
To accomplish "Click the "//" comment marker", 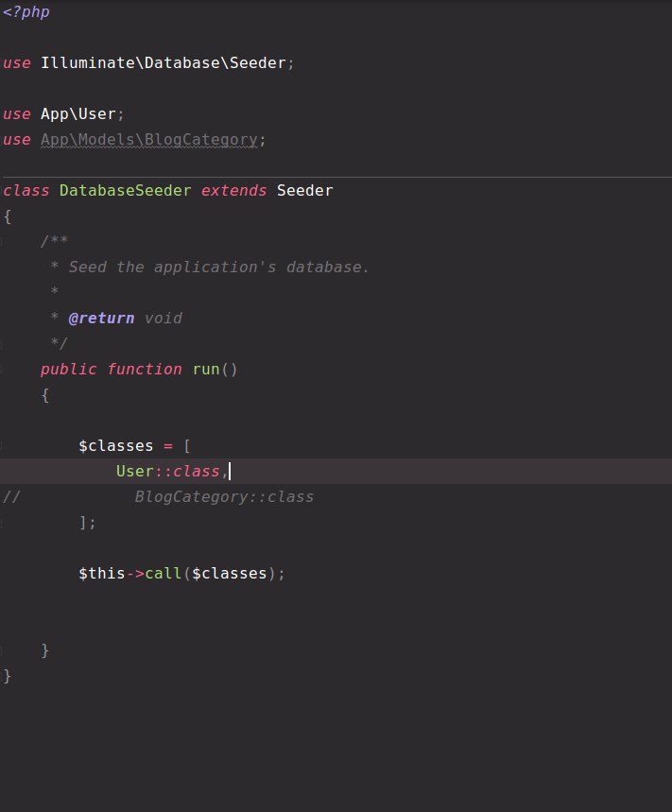I will click(x=12, y=497).
